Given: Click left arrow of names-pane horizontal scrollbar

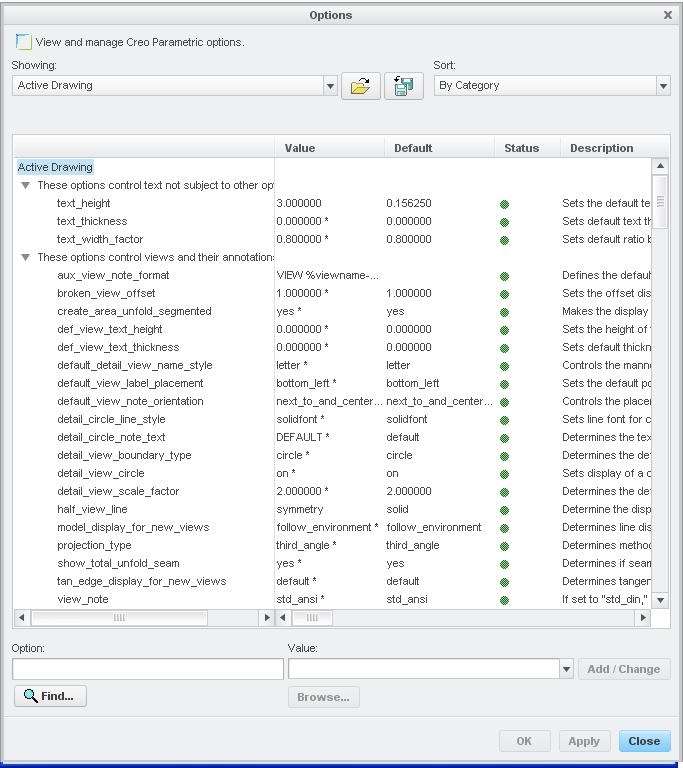Looking at the screenshot, I should click(x=22, y=618).
